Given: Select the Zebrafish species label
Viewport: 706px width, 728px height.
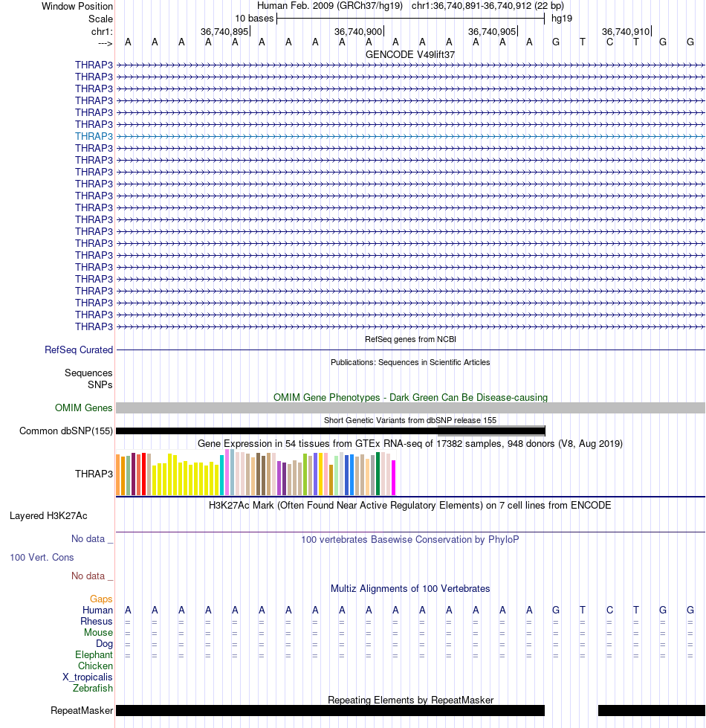Looking at the screenshot, I should [93, 688].
